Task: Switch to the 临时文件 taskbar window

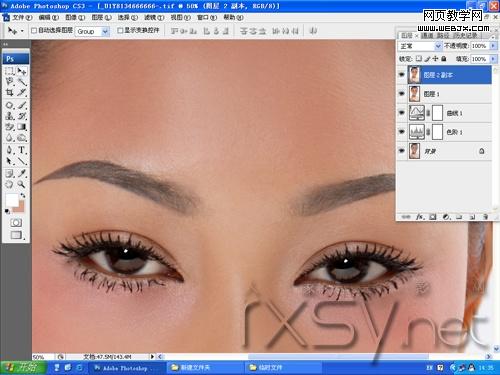Action: point(283,367)
